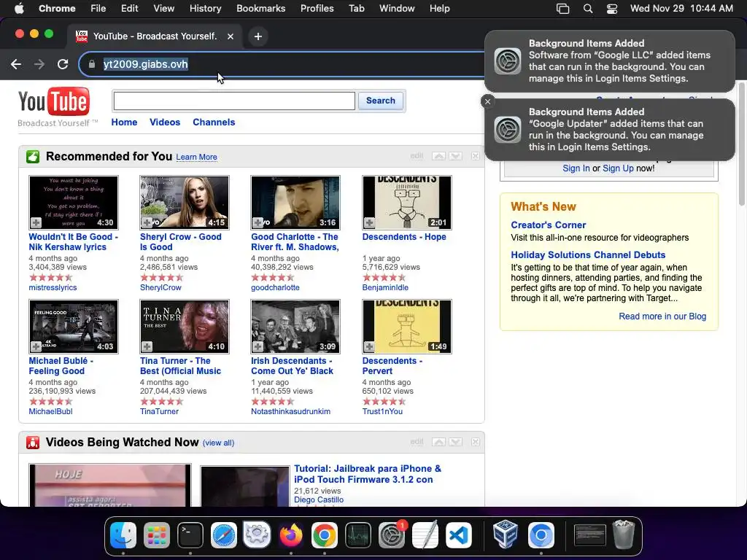The height and width of the screenshot is (560, 747).
Task: Open TextEdit from the dock
Action: (x=425, y=534)
